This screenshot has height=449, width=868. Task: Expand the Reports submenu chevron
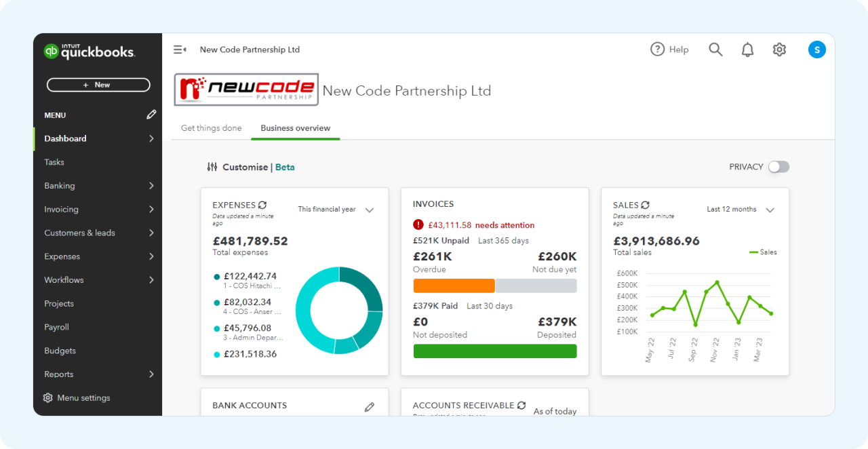tap(151, 374)
